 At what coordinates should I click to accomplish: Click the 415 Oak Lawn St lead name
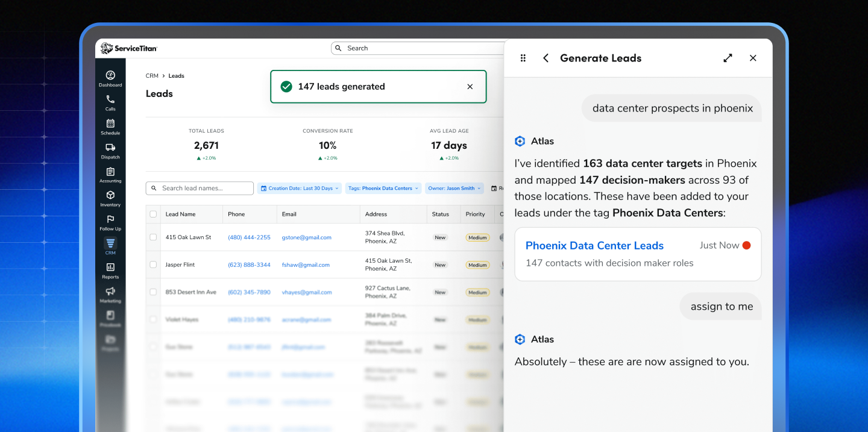[188, 237]
